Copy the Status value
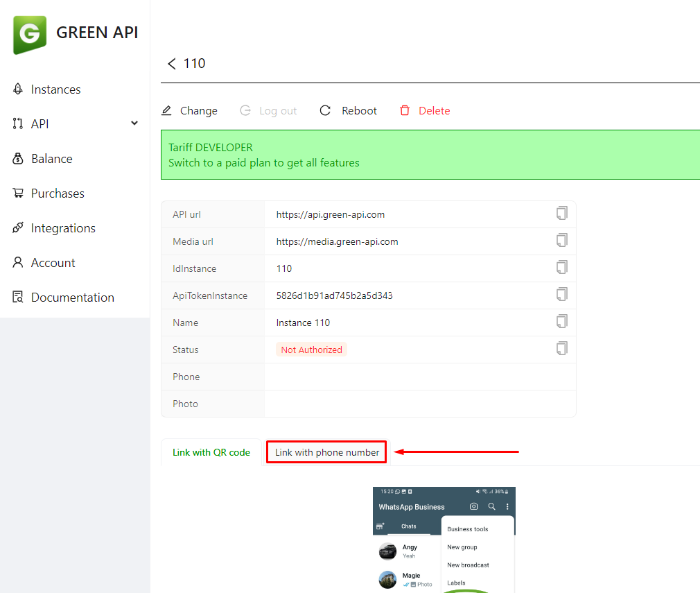Image resolution: width=700 pixels, height=593 pixels. pos(561,349)
